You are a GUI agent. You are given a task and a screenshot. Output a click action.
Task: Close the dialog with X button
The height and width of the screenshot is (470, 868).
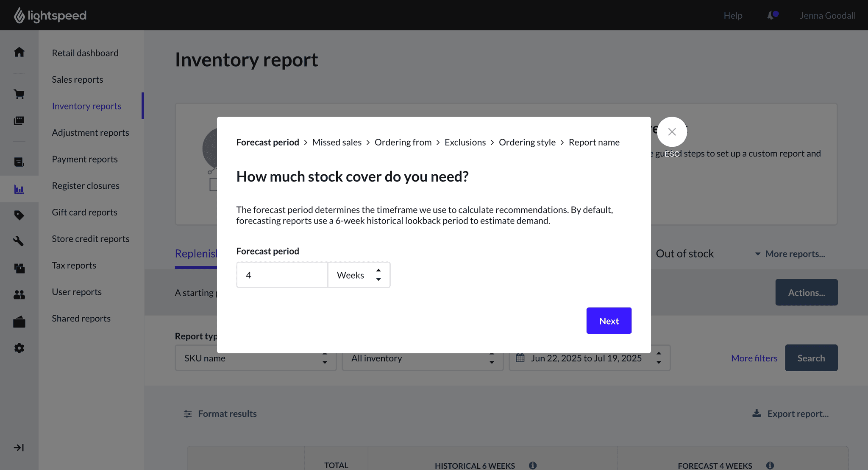click(x=672, y=132)
